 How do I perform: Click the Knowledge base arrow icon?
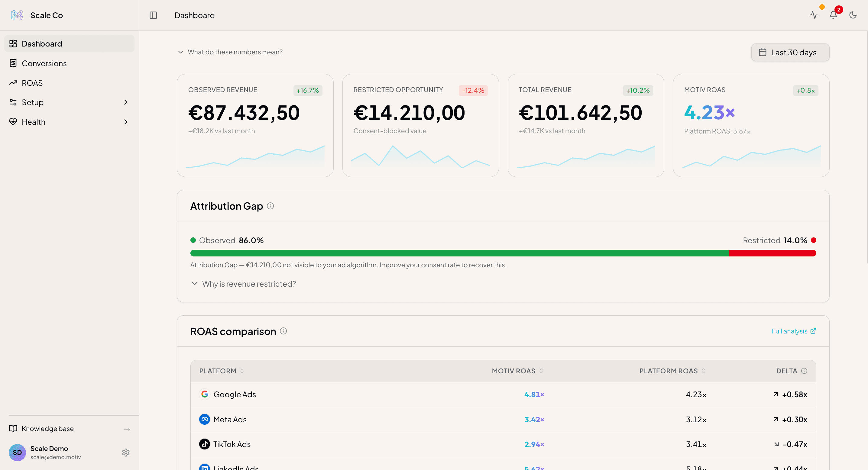click(127, 429)
